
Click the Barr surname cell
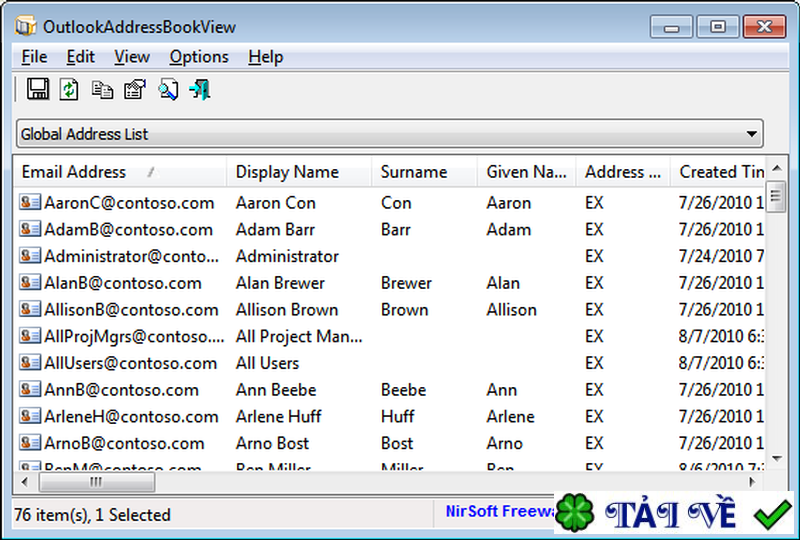[x=395, y=229]
